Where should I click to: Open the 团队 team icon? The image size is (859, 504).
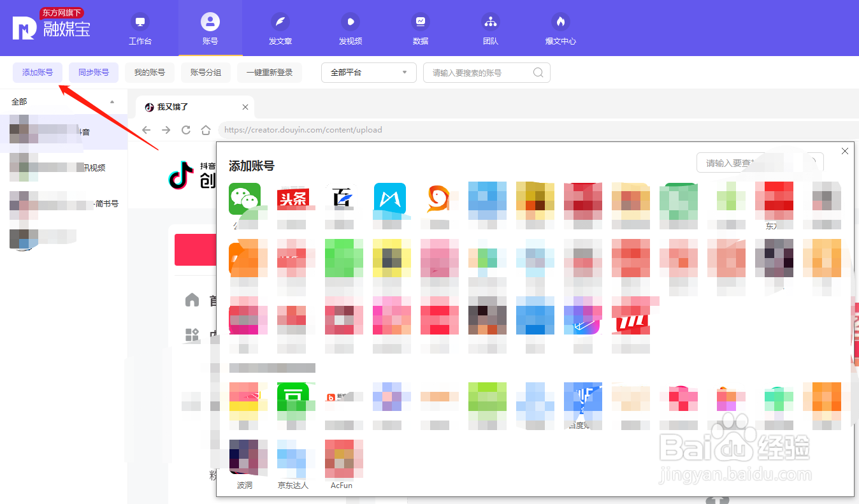tap(491, 22)
